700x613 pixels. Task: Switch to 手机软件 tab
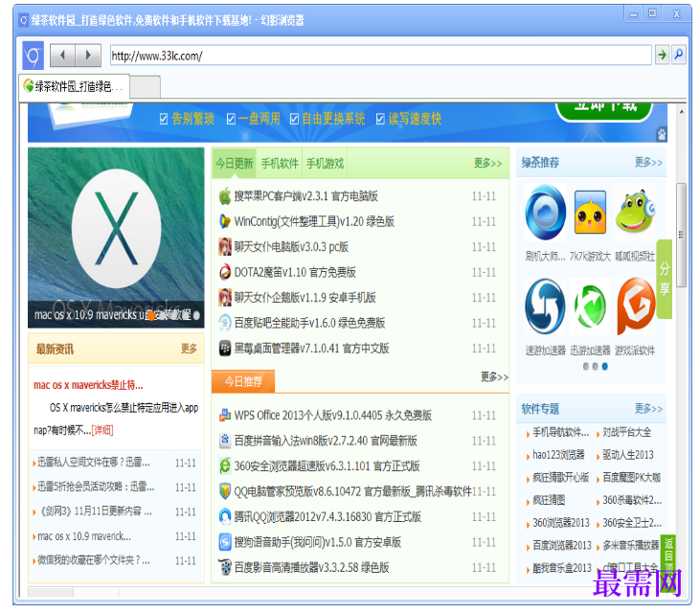click(x=280, y=164)
